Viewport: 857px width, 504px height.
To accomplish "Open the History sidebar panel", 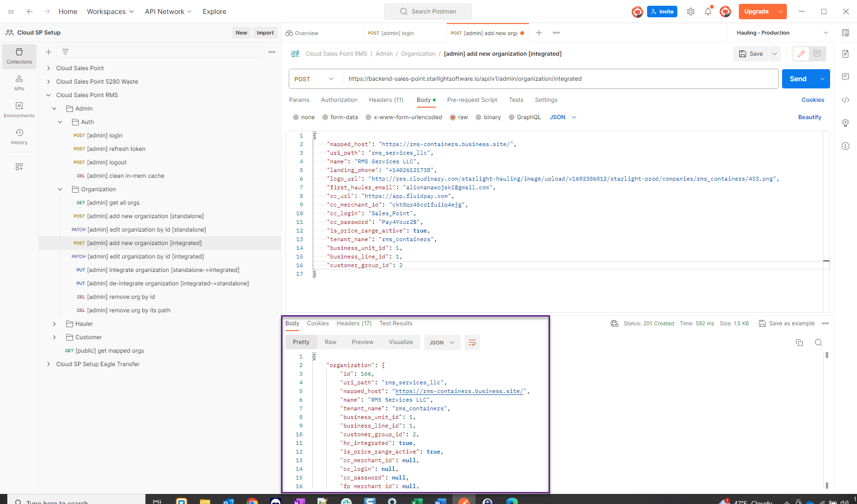I will pos(19,136).
